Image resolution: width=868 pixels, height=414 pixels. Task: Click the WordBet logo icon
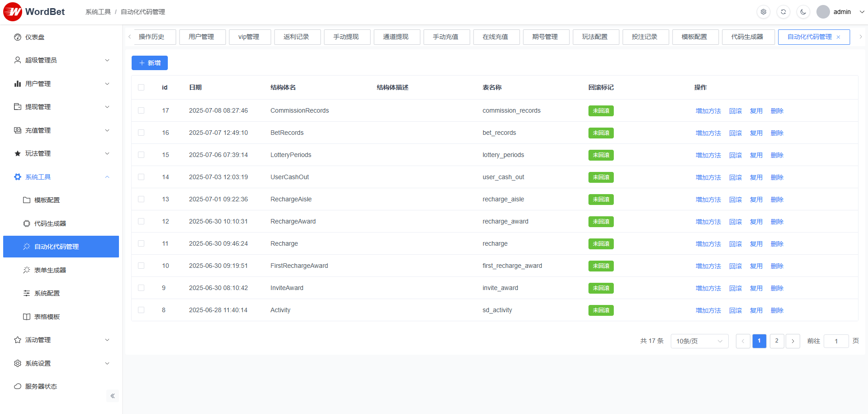tap(13, 12)
